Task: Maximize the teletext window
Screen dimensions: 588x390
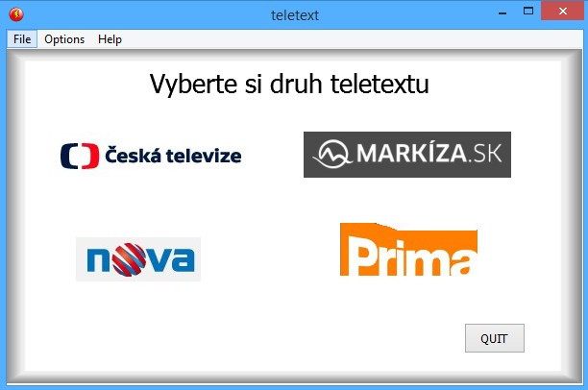Action: [x=528, y=12]
